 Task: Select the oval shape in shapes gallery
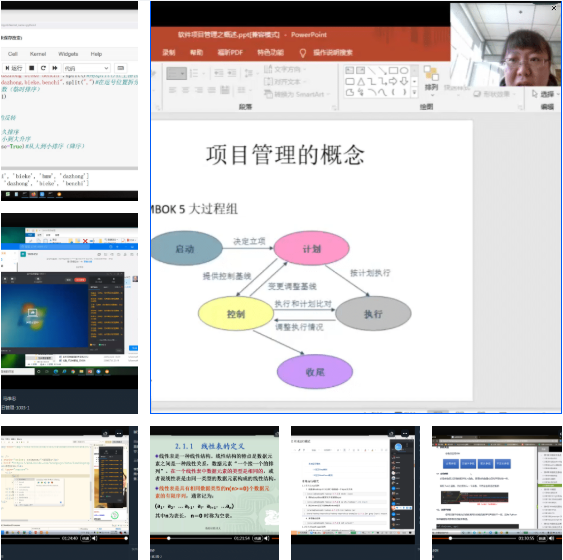[x=404, y=70]
